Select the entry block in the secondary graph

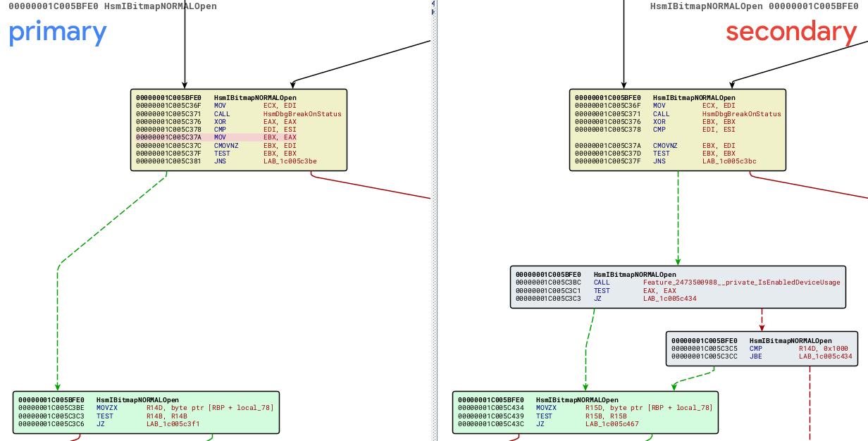point(676,130)
